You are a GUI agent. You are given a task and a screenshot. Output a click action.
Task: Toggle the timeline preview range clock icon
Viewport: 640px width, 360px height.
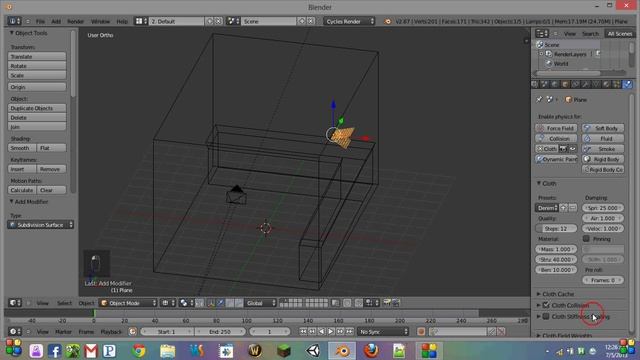click(132, 332)
